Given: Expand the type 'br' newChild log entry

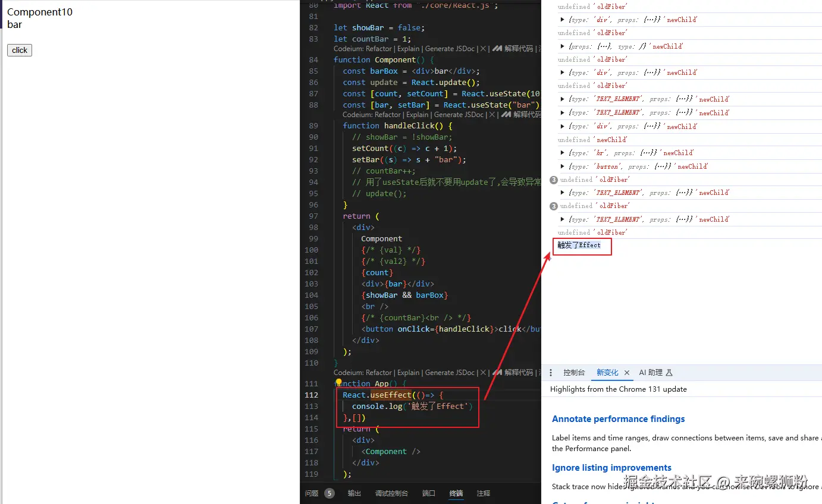Looking at the screenshot, I should (563, 153).
